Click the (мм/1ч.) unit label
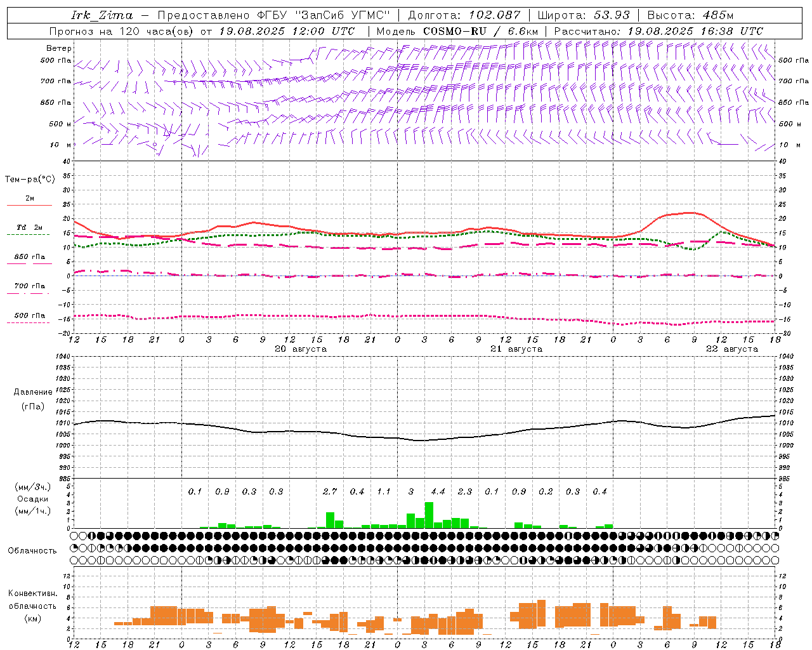This screenshot has height=650, width=812. [32, 511]
